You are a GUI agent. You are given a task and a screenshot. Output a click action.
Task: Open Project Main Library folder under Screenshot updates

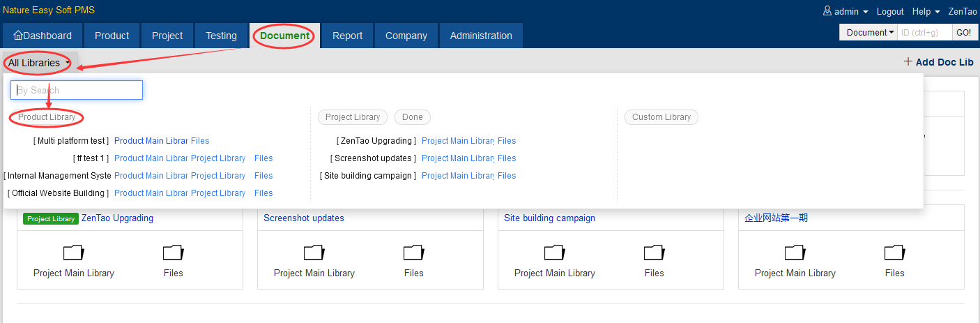[x=314, y=253]
